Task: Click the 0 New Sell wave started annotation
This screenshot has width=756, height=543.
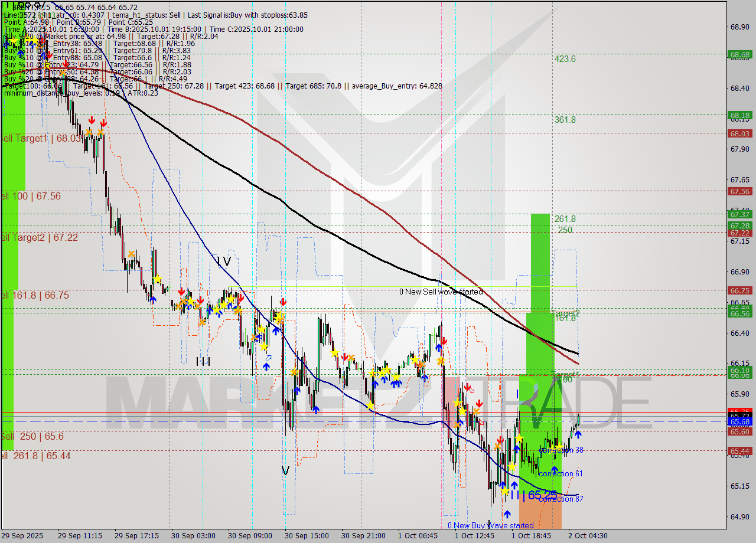Action: [442, 292]
